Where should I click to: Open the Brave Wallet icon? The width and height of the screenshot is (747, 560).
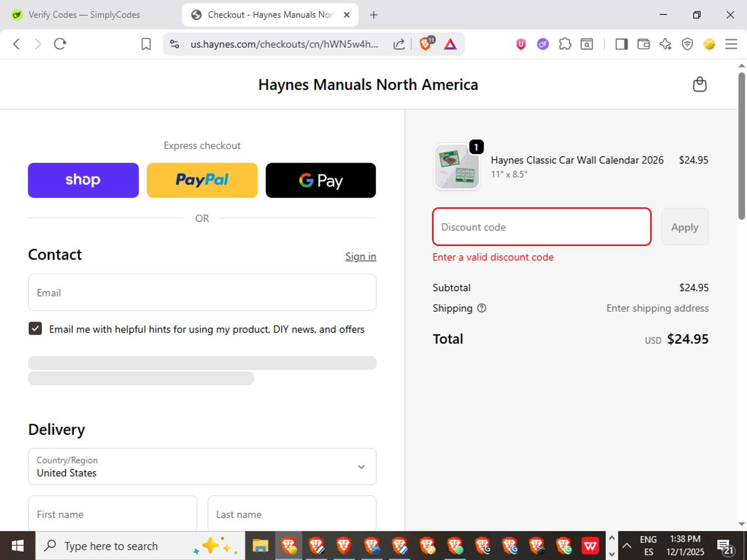pos(643,44)
